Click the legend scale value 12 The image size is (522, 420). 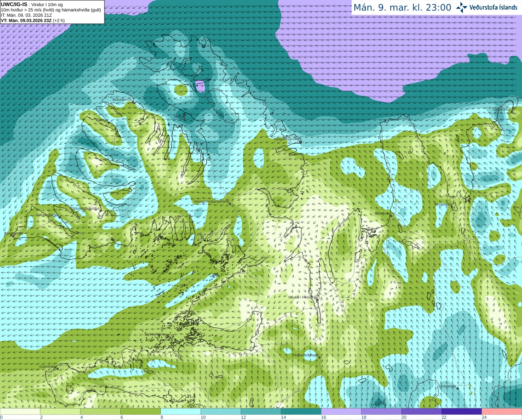(243, 417)
